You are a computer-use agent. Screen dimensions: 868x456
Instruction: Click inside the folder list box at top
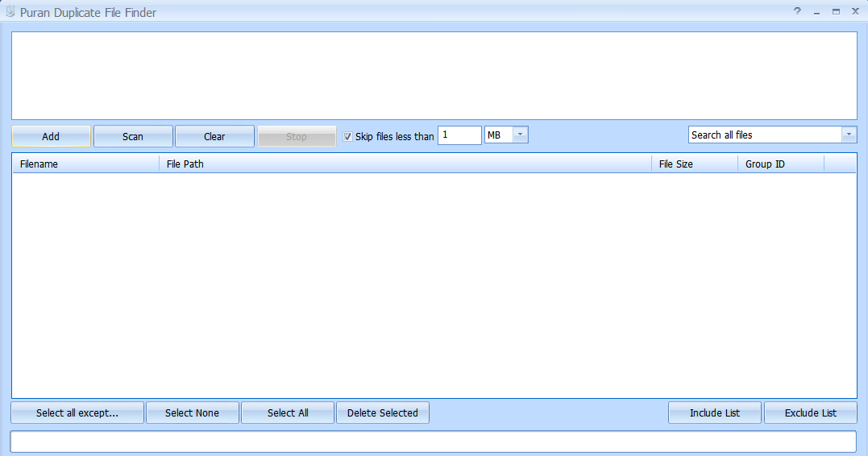click(x=434, y=75)
